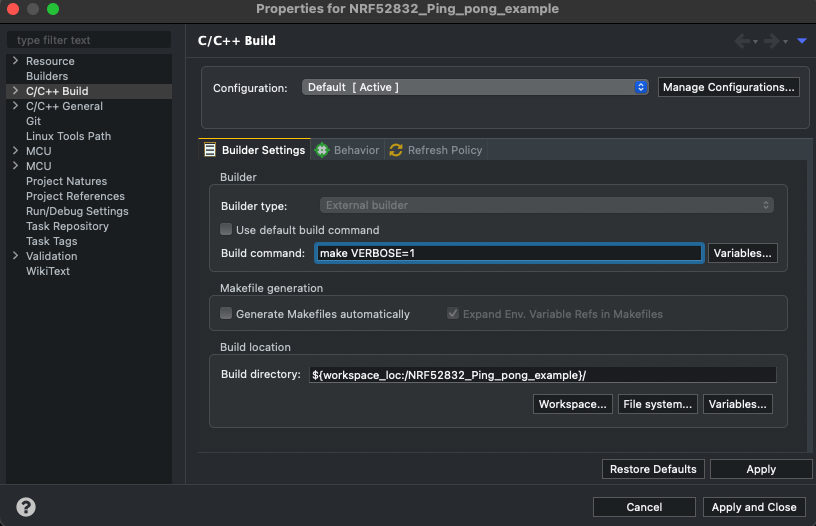Image resolution: width=816 pixels, height=526 pixels.
Task: Select Validation label in the tree
Action: [52, 256]
